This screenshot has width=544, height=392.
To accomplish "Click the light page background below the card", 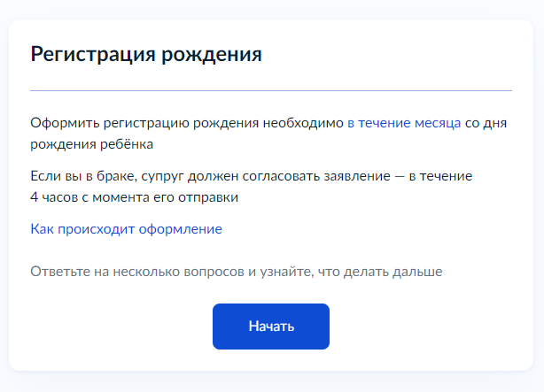I will [x=271, y=381].
